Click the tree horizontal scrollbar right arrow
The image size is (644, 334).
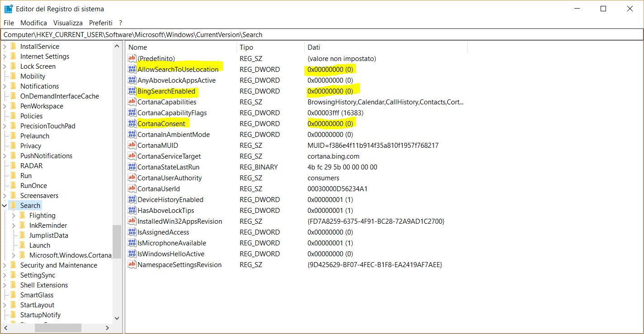click(x=108, y=328)
